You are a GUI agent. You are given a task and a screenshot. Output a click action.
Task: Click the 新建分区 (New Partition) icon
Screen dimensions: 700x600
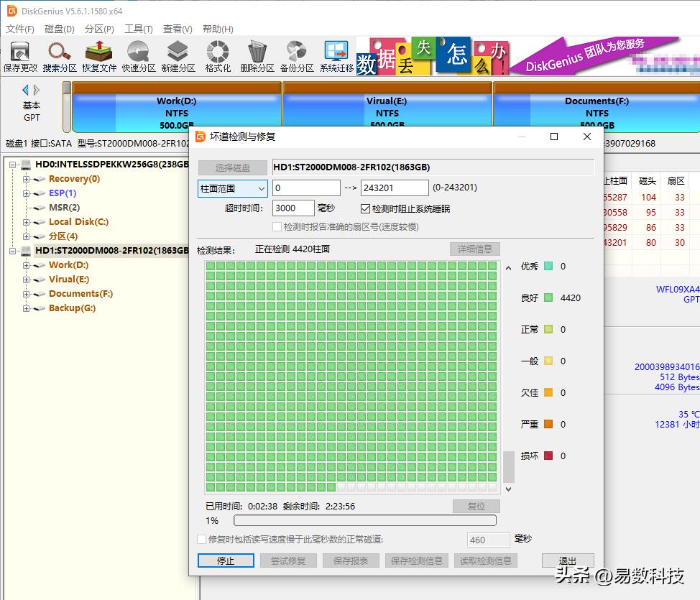[178, 56]
